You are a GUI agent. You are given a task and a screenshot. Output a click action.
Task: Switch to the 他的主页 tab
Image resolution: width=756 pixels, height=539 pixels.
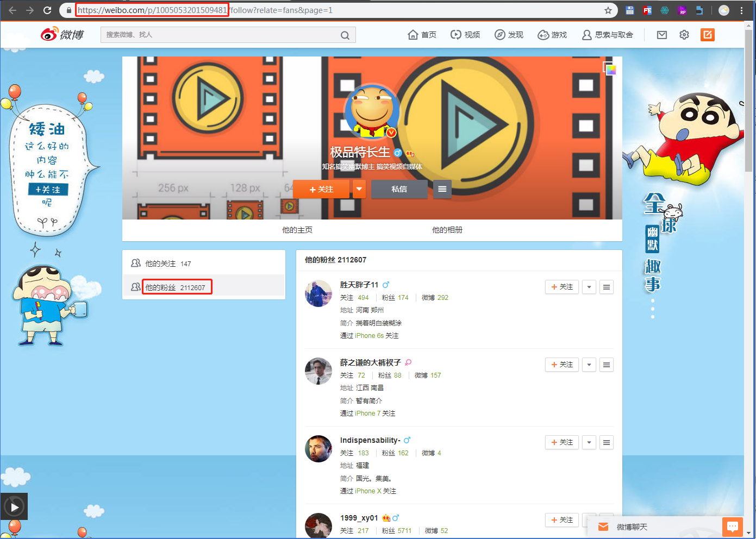[297, 230]
